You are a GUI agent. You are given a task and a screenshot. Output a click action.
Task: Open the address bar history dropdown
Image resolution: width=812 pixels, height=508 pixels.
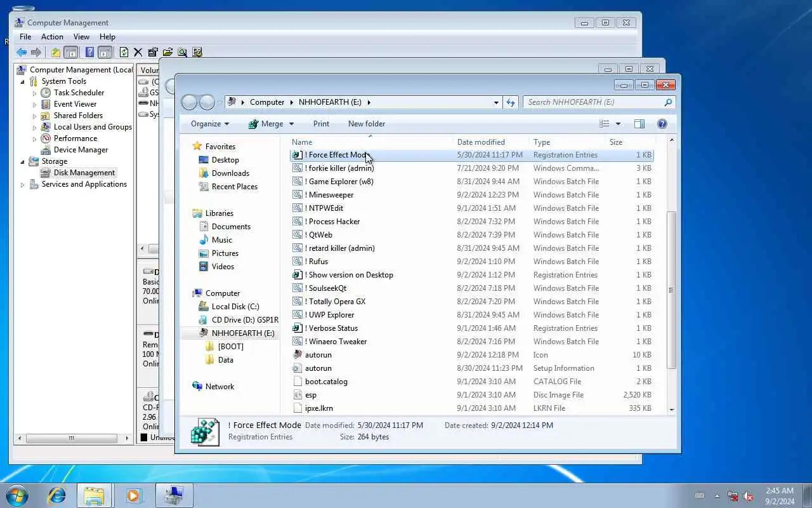496,102
